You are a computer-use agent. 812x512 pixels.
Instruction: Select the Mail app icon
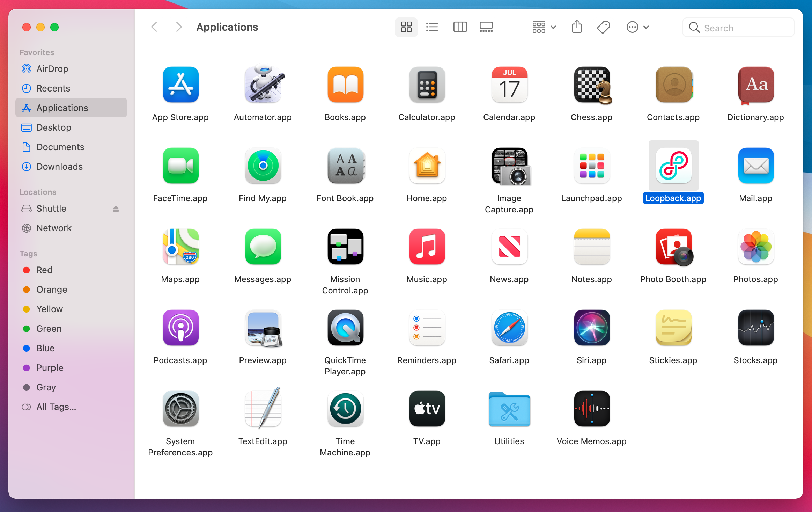tap(756, 166)
